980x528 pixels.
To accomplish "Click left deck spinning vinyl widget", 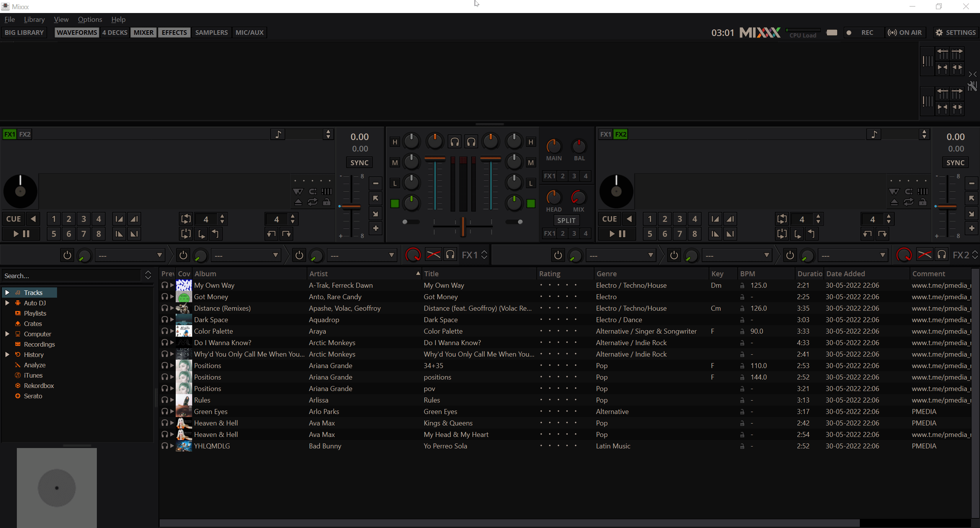I will click(x=20, y=191).
